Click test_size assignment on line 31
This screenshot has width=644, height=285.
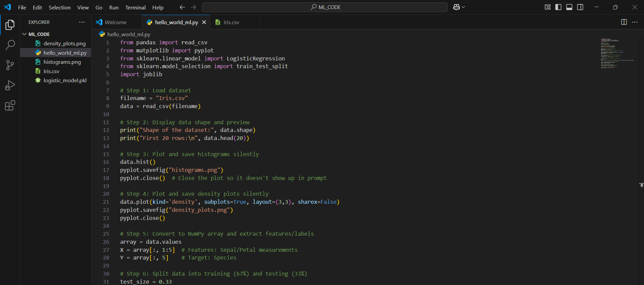146,282
